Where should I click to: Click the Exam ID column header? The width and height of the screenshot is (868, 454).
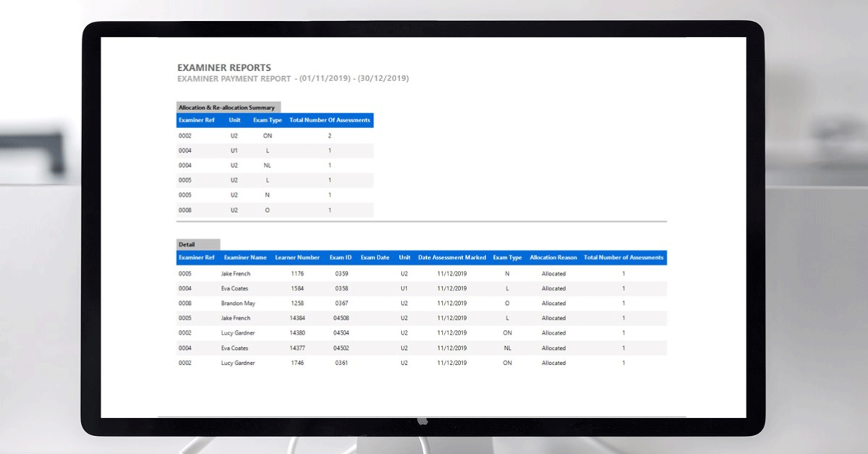[x=341, y=258]
